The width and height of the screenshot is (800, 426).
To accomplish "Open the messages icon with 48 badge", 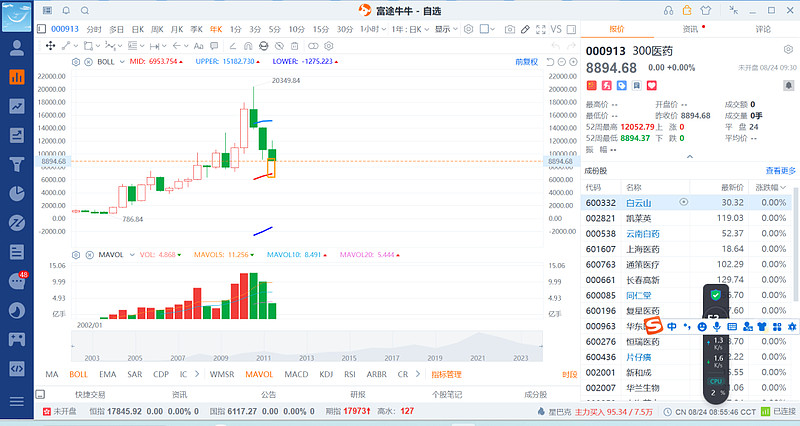I will (18, 281).
